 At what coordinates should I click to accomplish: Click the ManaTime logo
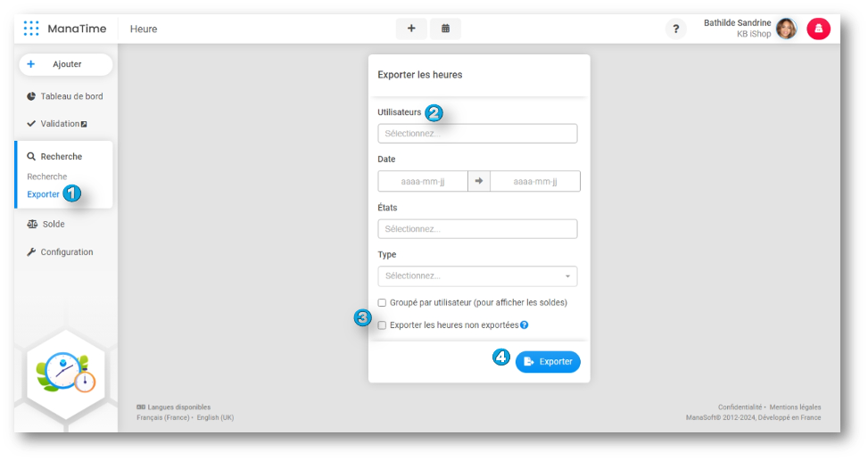click(65, 29)
